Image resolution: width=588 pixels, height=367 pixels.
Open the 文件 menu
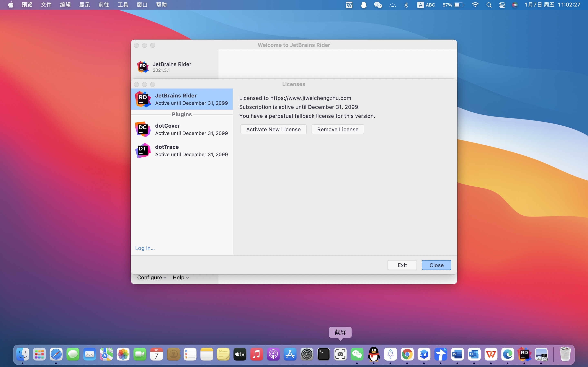[x=46, y=5]
